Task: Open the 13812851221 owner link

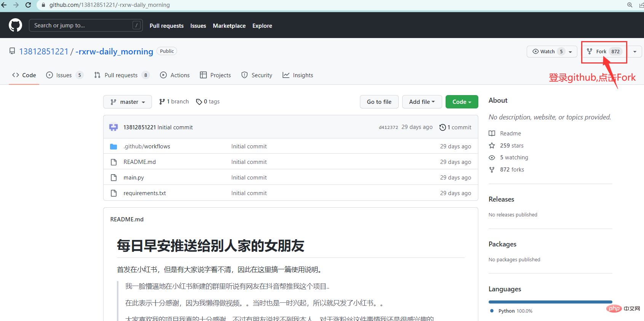Action: click(44, 51)
